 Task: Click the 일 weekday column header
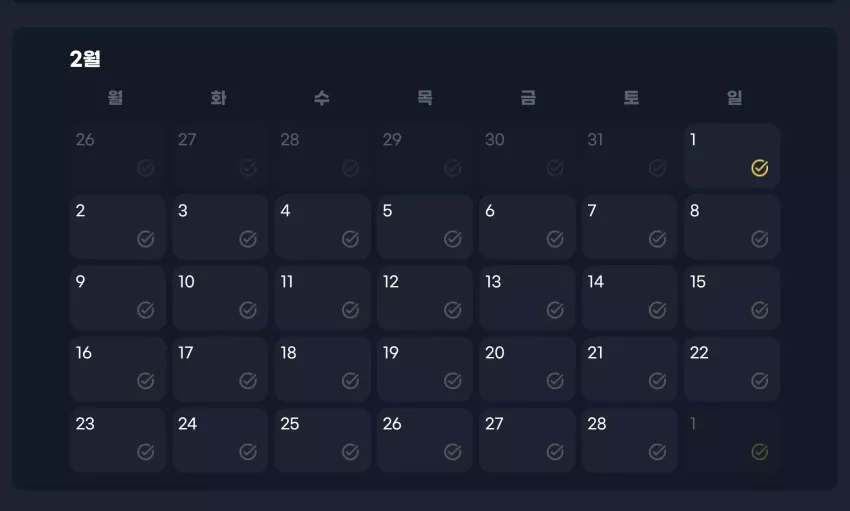click(735, 98)
